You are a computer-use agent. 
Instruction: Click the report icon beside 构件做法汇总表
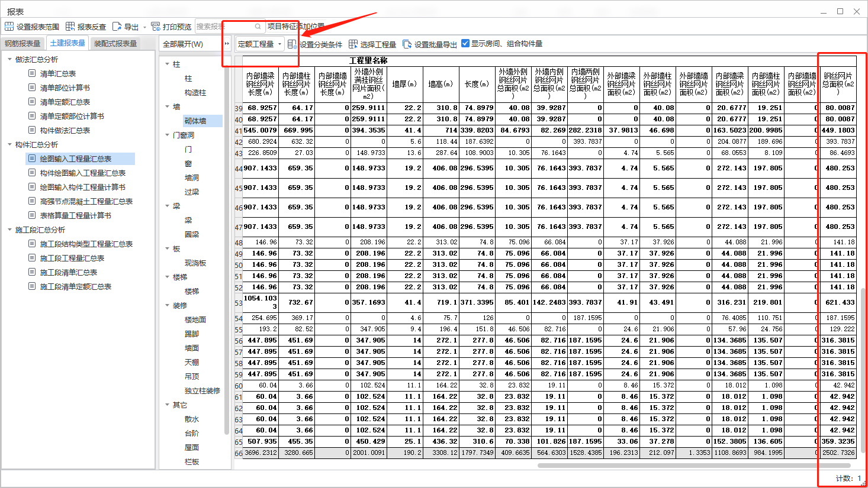click(x=32, y=130)
